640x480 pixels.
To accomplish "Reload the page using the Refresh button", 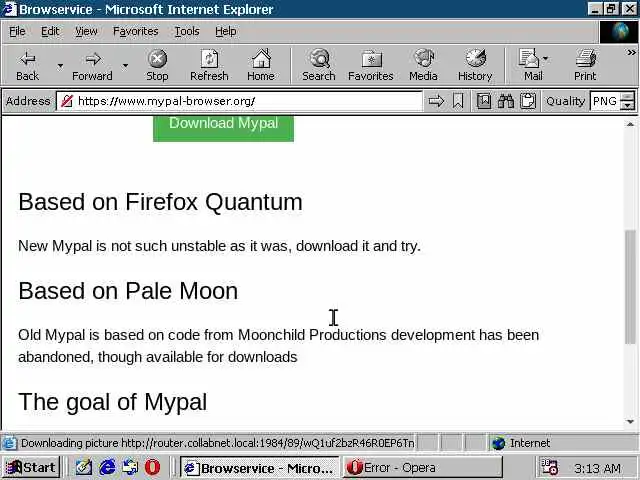I will point(209,65).
